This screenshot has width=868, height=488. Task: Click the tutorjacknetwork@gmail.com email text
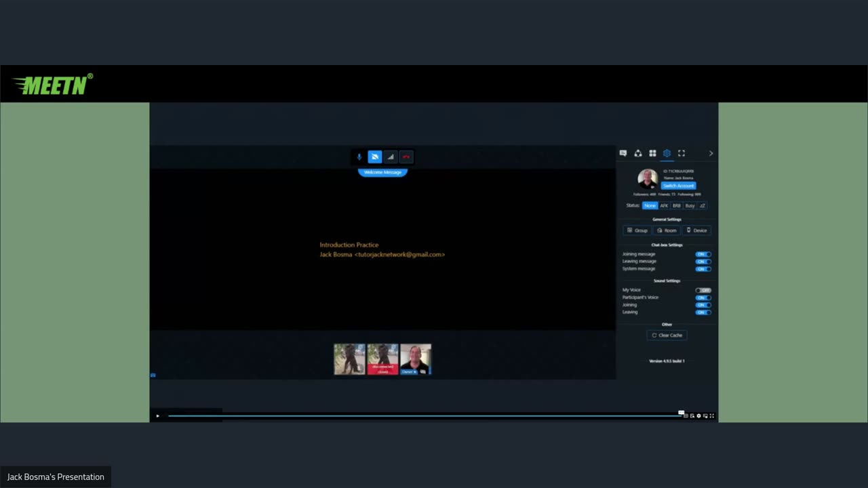click(x=399, y=255)
